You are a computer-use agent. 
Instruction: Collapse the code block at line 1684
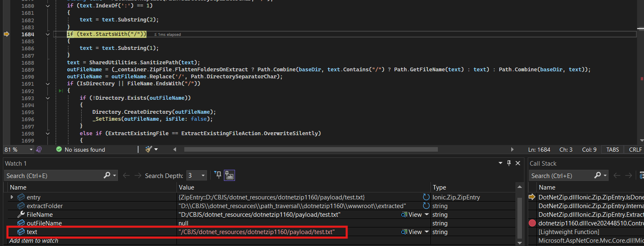point(48,35)
